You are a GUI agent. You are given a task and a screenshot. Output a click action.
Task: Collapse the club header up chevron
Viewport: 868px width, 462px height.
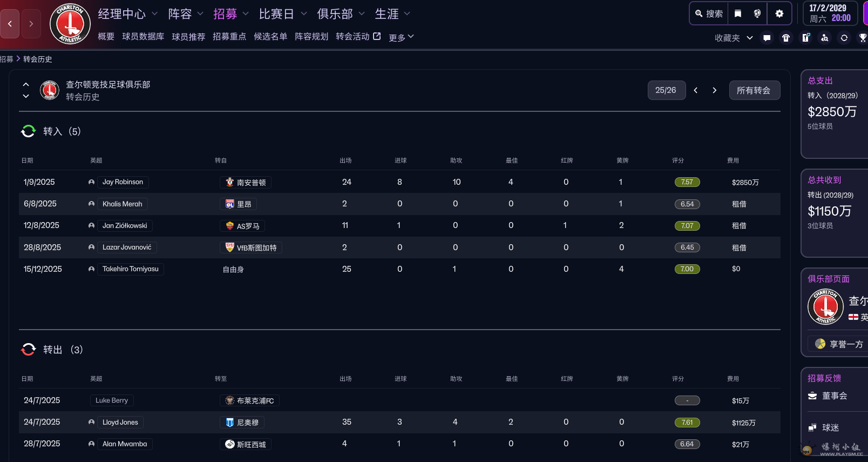26,84
